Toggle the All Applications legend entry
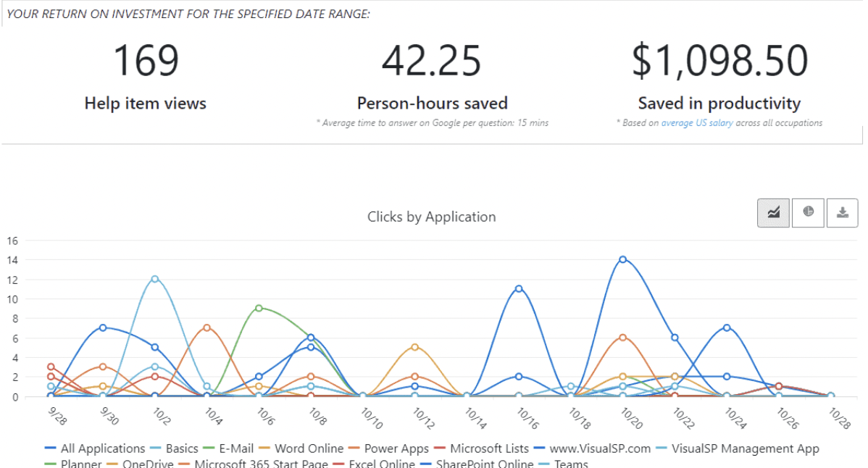 point(103,448)
